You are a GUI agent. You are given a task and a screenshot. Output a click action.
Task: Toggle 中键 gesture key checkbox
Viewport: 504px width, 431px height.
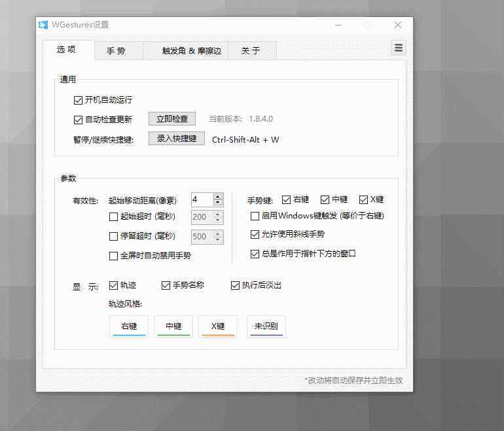coord(325,199)
